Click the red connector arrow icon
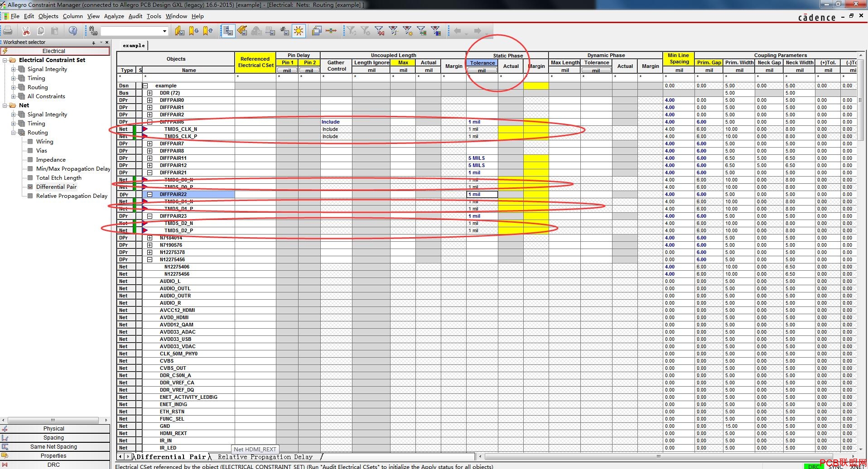 click(x=331, y=31)
